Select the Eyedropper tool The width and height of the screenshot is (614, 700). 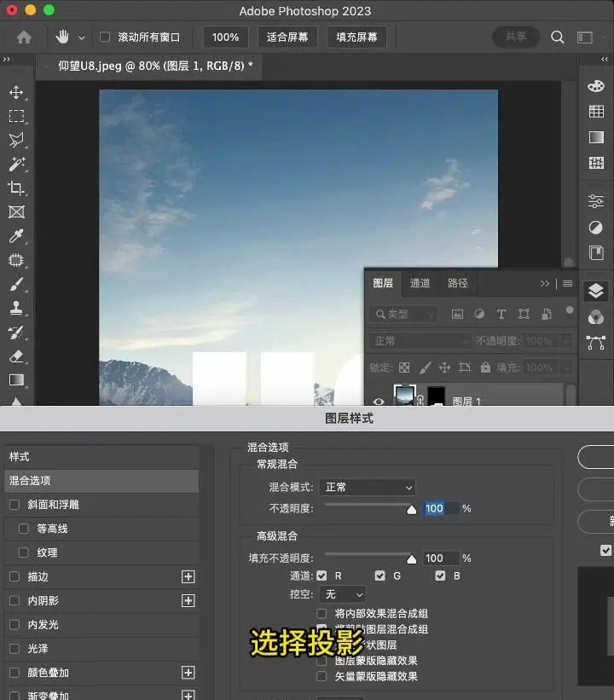(16, 235)
